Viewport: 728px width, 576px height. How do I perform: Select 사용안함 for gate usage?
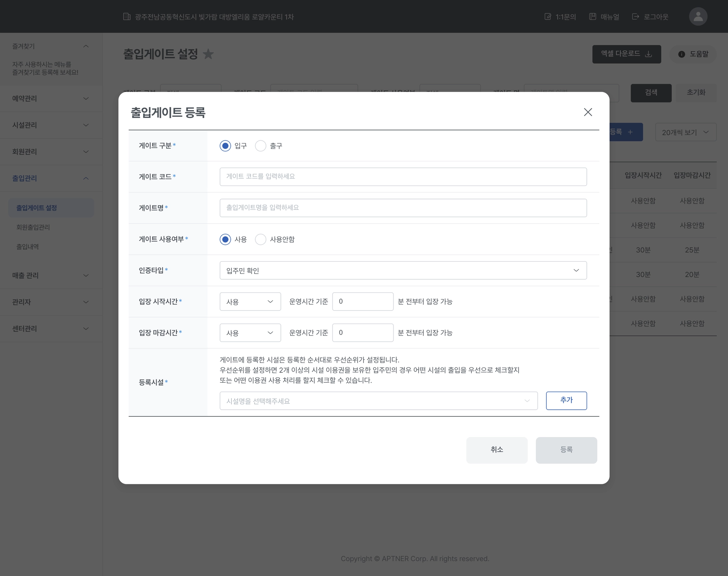click(x=261, y=239)
